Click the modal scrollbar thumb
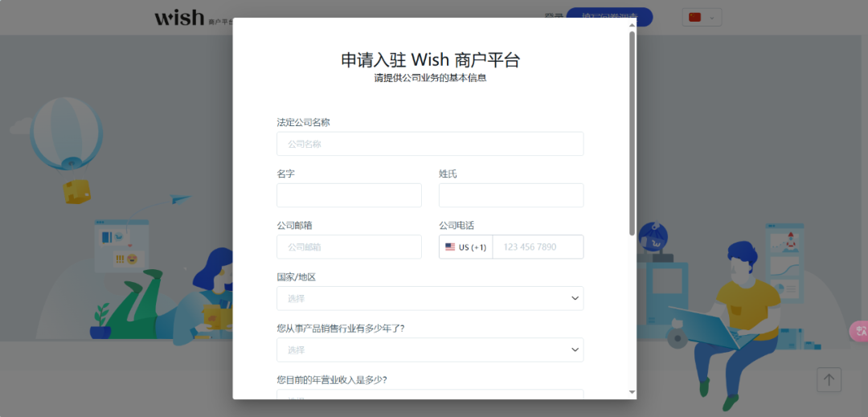 click(x=633, y=133)
